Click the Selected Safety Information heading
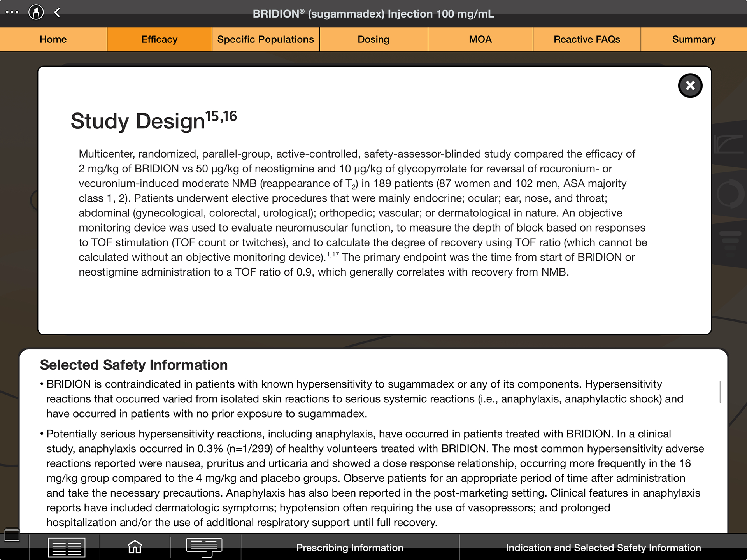Screen dimensions: 747x560 coord(134,365)
